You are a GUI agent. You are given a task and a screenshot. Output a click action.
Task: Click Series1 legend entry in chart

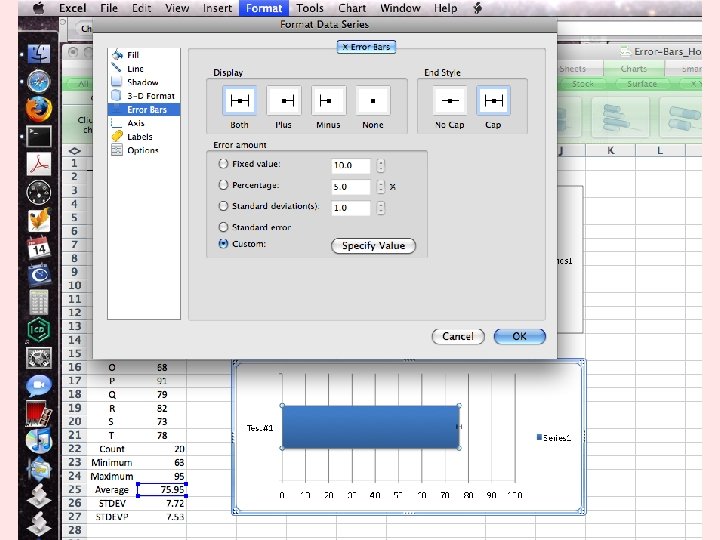click(554, 438)
